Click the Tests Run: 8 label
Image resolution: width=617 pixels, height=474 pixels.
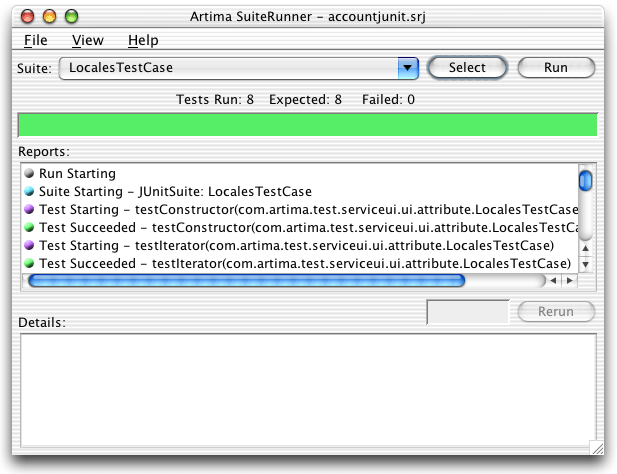214,100
